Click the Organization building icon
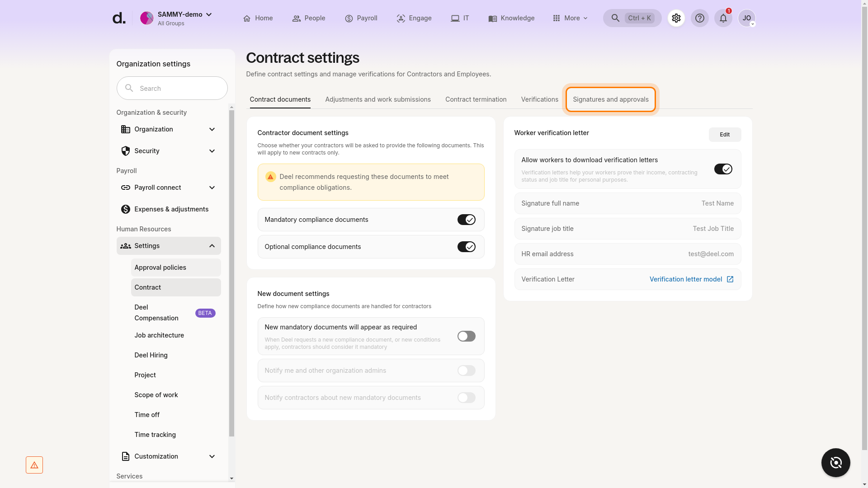The image size is (868, 488). (126, 129)
